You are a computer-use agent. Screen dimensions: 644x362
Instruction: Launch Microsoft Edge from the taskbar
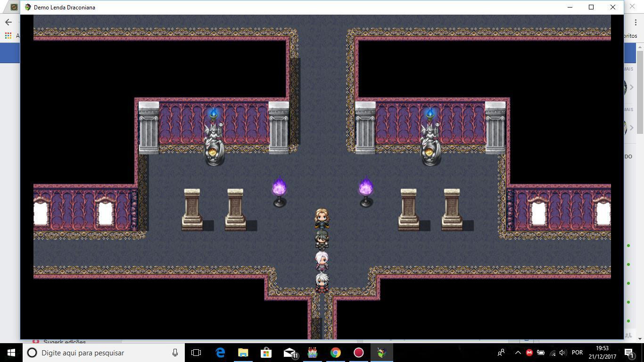tap(220, 353)
